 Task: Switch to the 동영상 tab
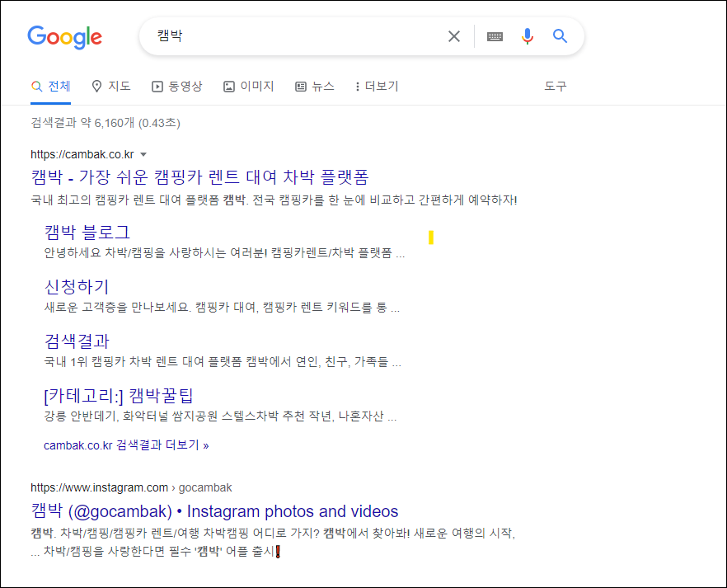[177, 87]
